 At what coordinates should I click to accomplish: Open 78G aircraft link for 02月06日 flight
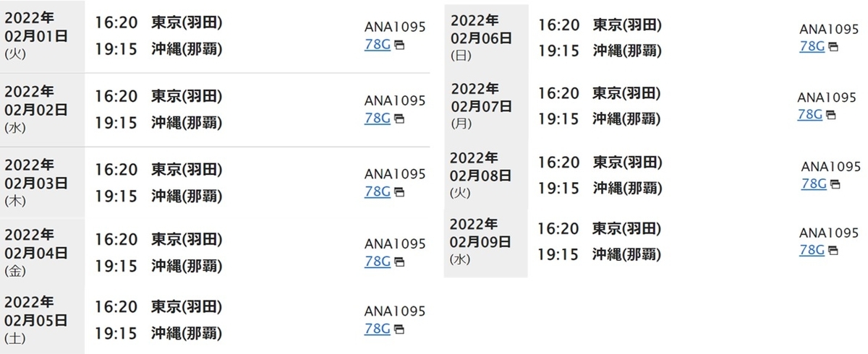click(812, 46)
